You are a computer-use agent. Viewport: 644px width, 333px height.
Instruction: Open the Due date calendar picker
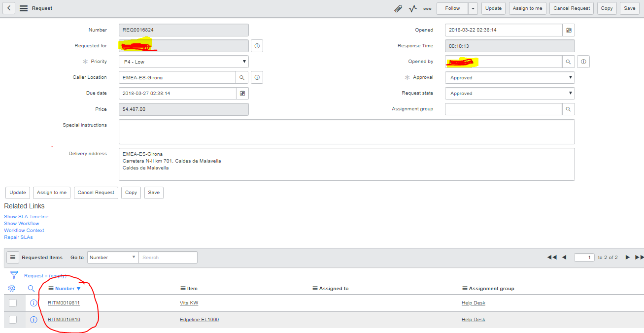[242, 93]
